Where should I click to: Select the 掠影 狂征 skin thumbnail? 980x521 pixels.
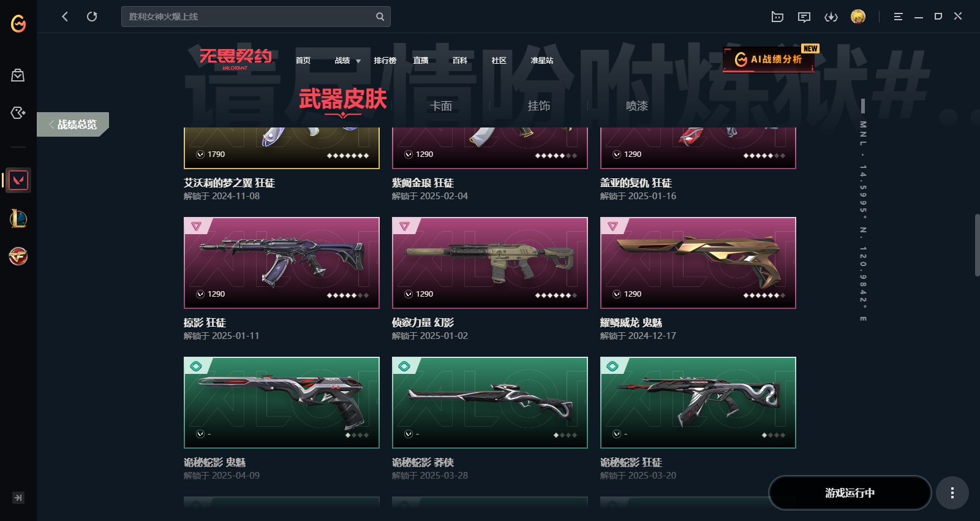point(282,263)
